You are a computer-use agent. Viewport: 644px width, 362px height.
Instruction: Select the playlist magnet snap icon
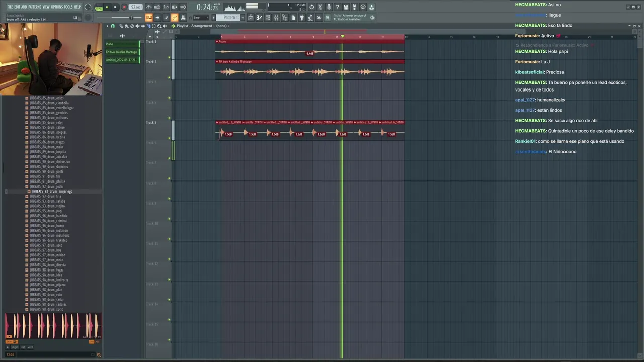113,26
